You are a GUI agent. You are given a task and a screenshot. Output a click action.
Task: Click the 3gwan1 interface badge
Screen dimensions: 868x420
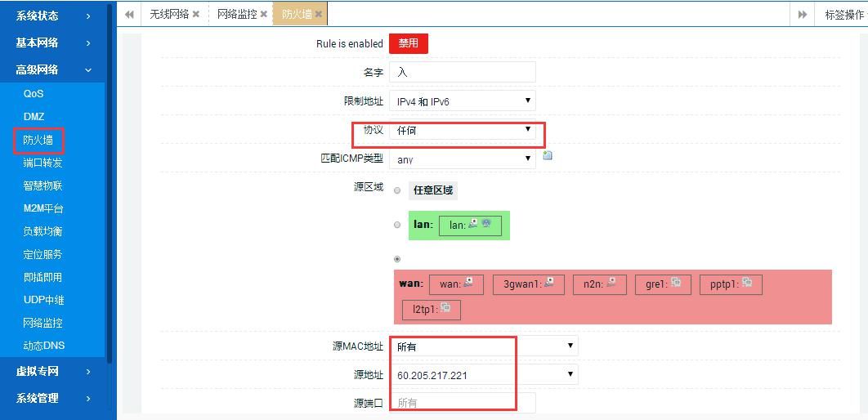(528, 284)
